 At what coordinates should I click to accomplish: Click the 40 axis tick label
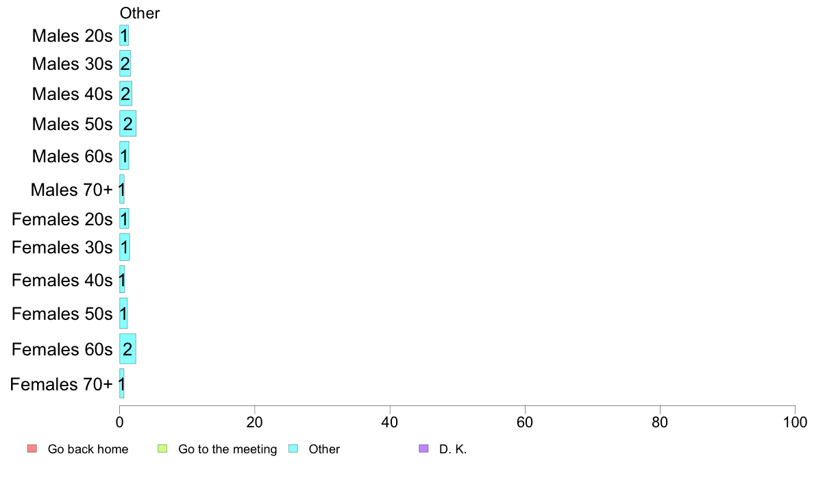390,422
